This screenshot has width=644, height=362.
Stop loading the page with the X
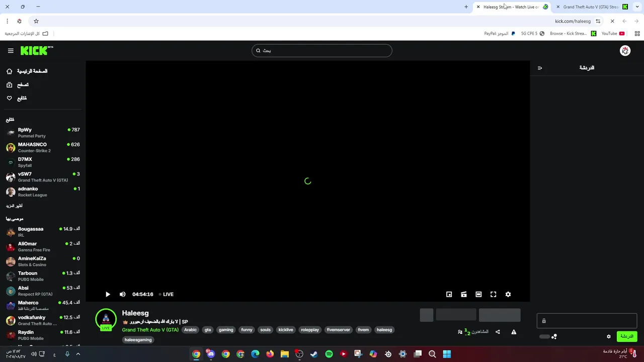(x=612, y=21)
